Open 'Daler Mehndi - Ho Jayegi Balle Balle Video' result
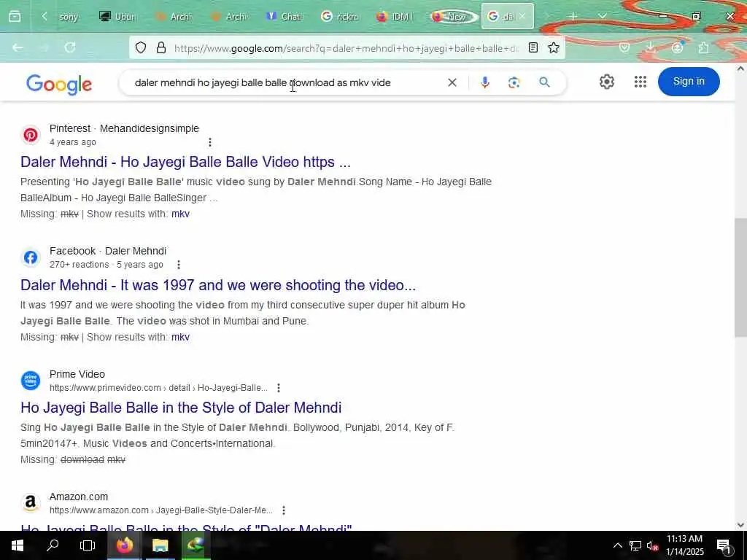The width and height of the screenshot is (747, 560). click(185, 162)
